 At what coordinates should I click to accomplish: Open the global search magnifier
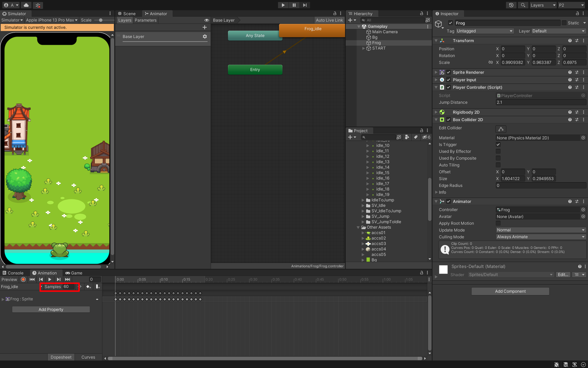523,5
